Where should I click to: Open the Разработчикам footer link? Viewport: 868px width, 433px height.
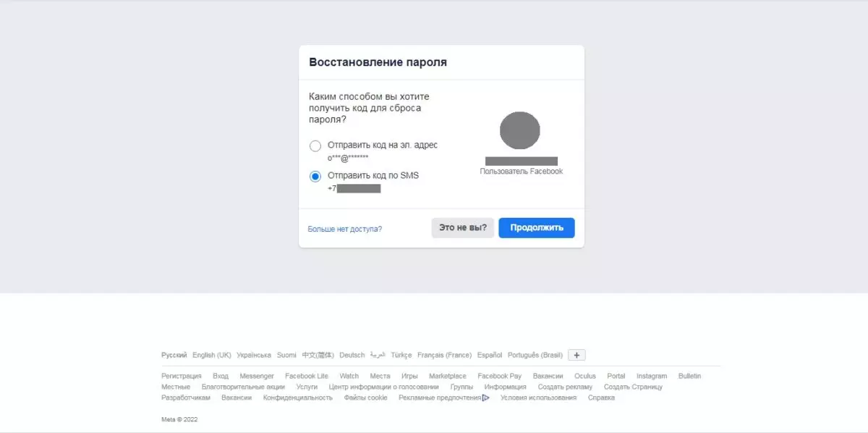click(x=186, y=398)
